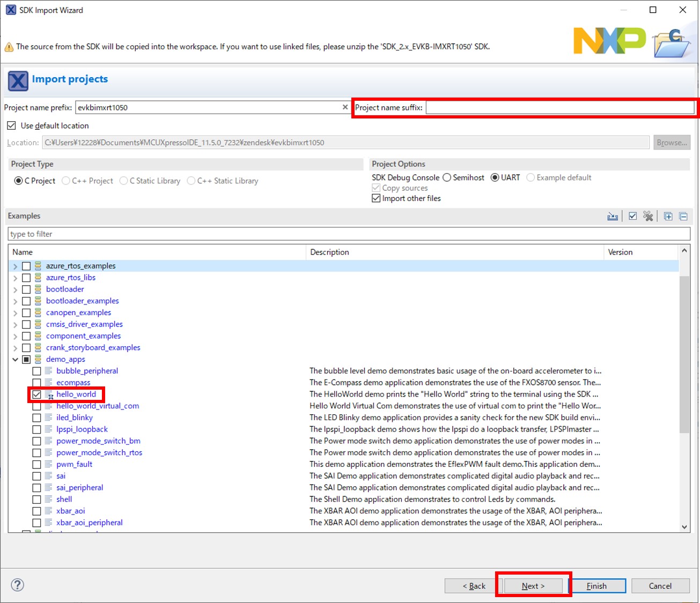
Task: Tick the iled_blinky example checkbox
Action: point(36,418)
